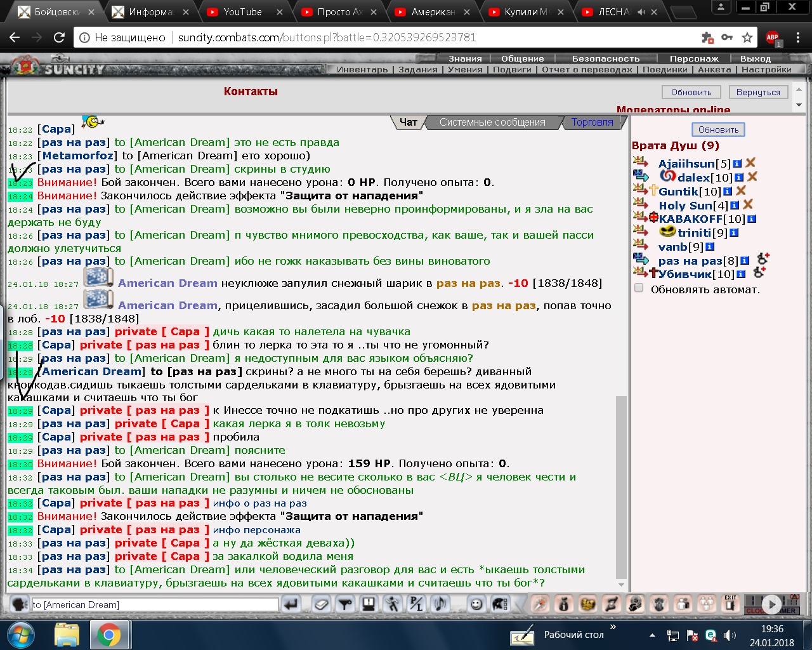Click the ABP extension icon
This screenshot has width=812, height=650.
pyautogui.click(x=773, y=37)
